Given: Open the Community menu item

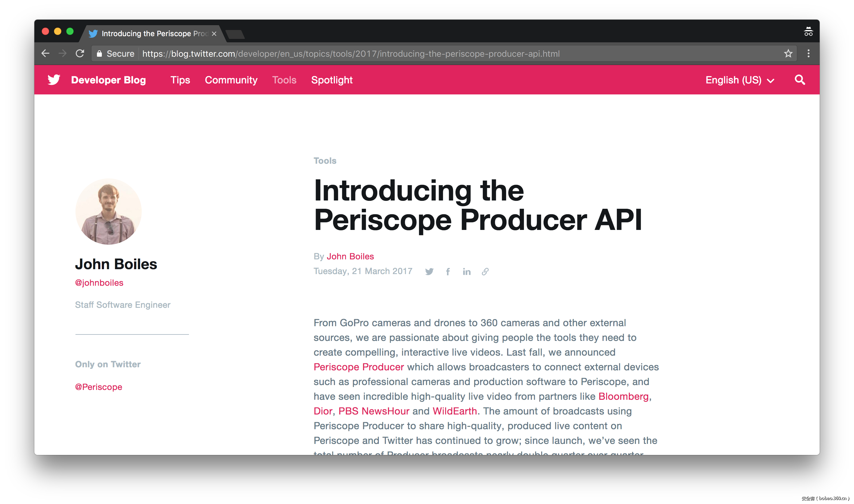Looking at the screenshot, I should click(231, 80).
